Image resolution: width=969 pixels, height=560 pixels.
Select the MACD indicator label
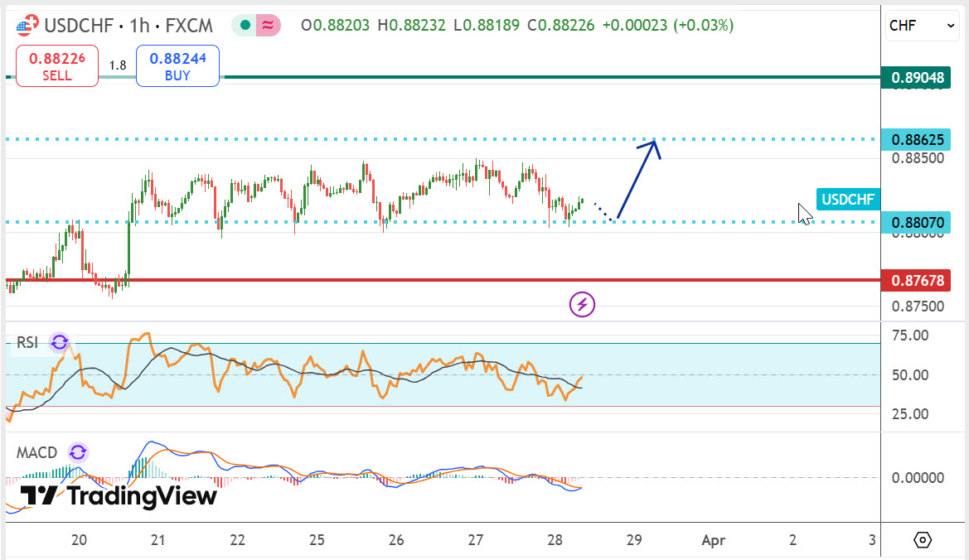click(37, 452)
